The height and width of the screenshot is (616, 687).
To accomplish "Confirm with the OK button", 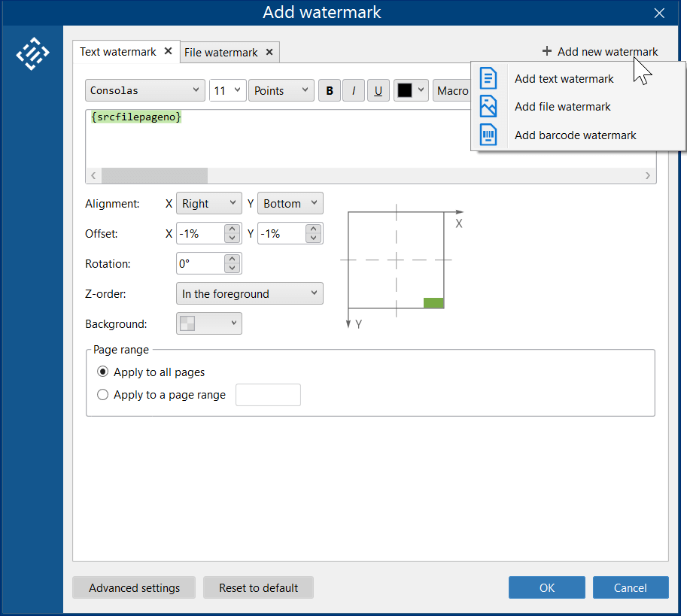I will point(547,587).
